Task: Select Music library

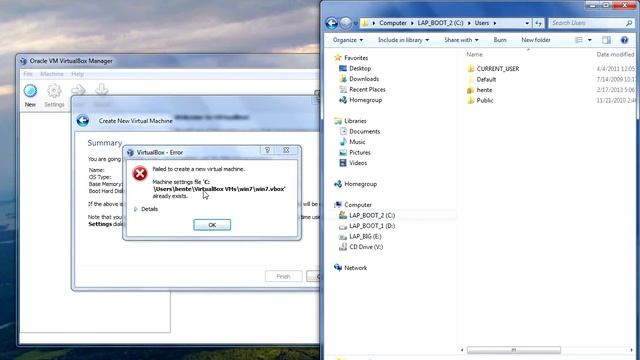Action: pyautogui.click(x=357, y=142)
